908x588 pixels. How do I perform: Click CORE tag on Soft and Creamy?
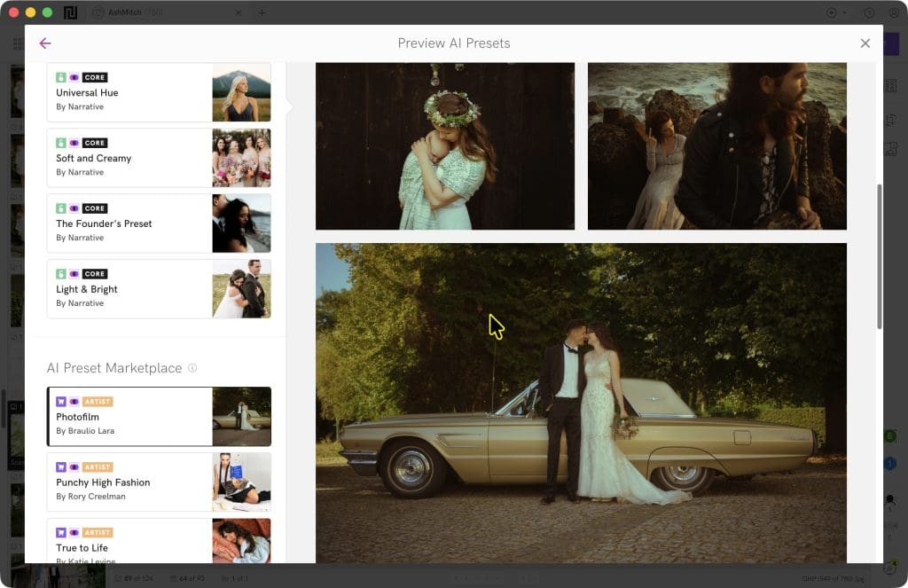94,143
